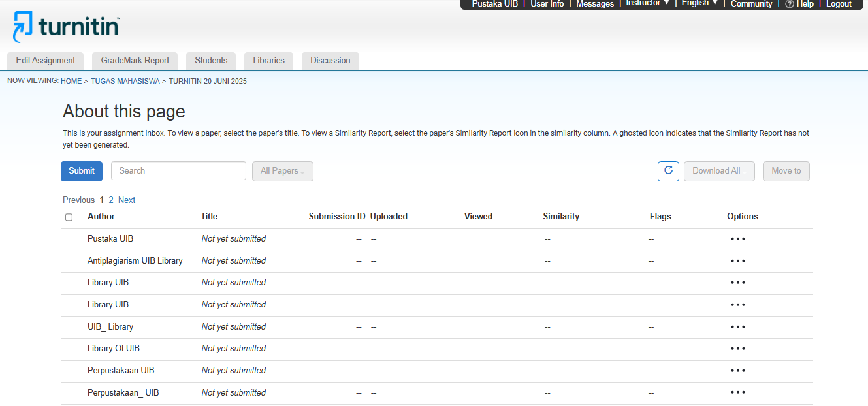This screenshot has height=406, width=868.
Task: Open the GradeMark Report tab
Action: coord(135,61)
